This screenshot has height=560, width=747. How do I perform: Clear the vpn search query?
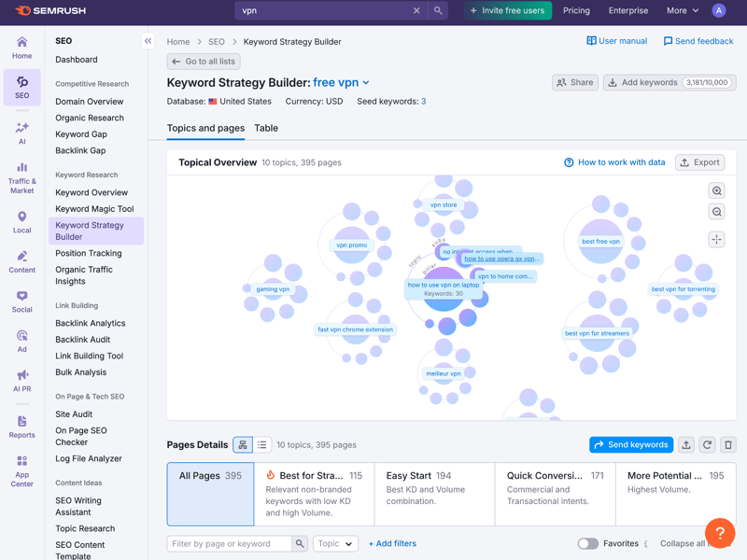pyautogui.click(x=416, y=11)
